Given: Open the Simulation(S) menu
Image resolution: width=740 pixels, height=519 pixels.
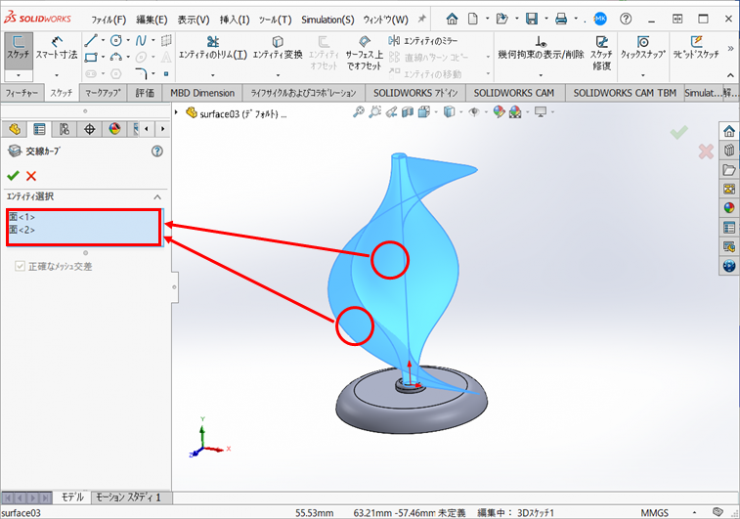Looking at the screenshot, I should (327, 19).
